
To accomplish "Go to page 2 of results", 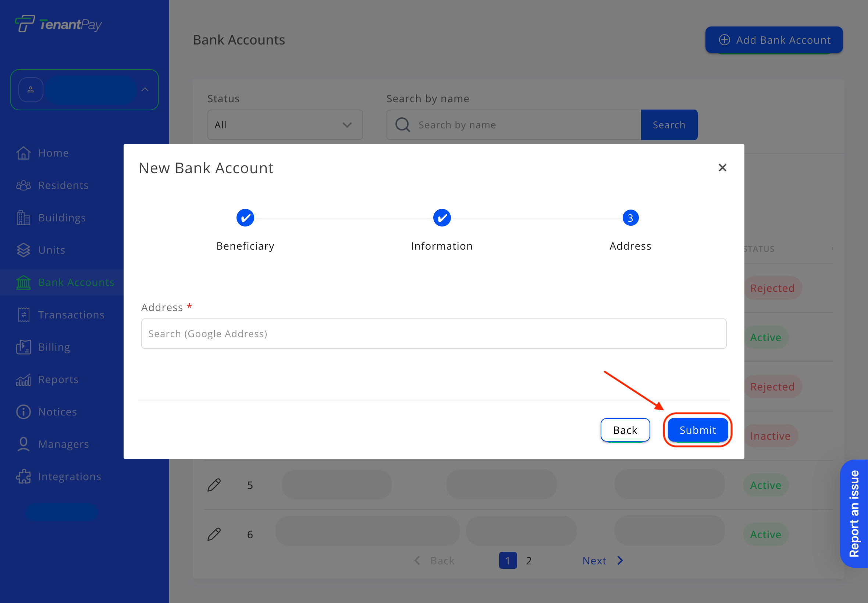I will tap(529, 561).
